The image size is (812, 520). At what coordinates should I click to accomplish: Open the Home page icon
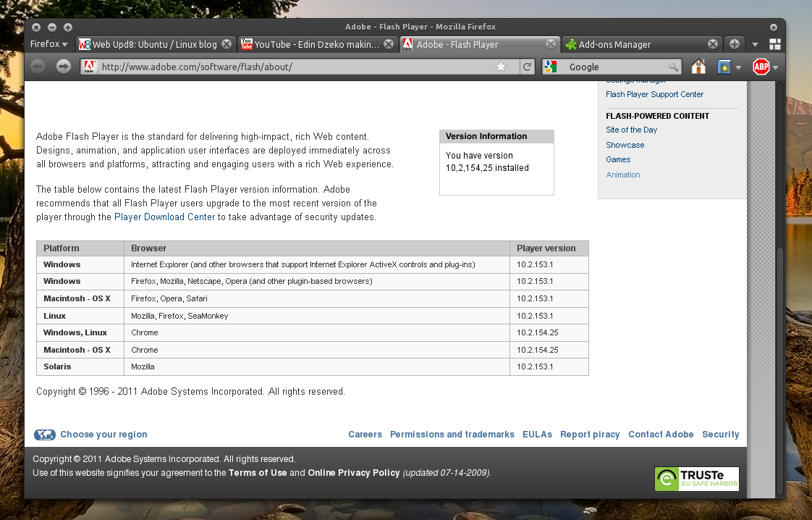click(698, 67)
